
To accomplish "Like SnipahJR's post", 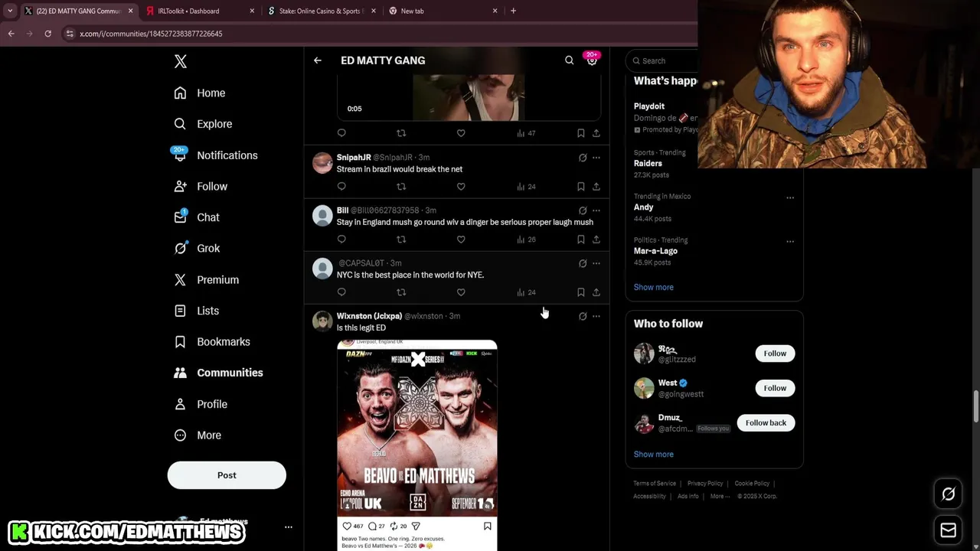I will point(461,187).
